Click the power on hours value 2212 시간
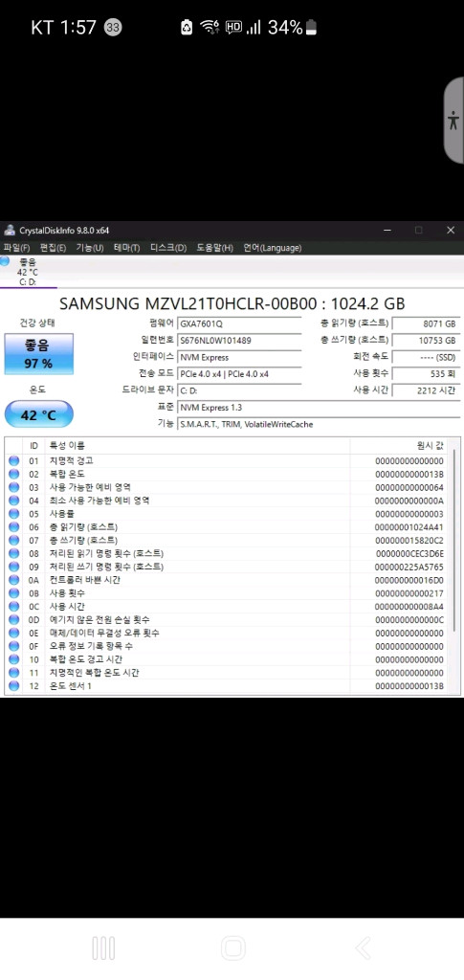The height and width of the screenshot is (980, 464). pos(427,390)
